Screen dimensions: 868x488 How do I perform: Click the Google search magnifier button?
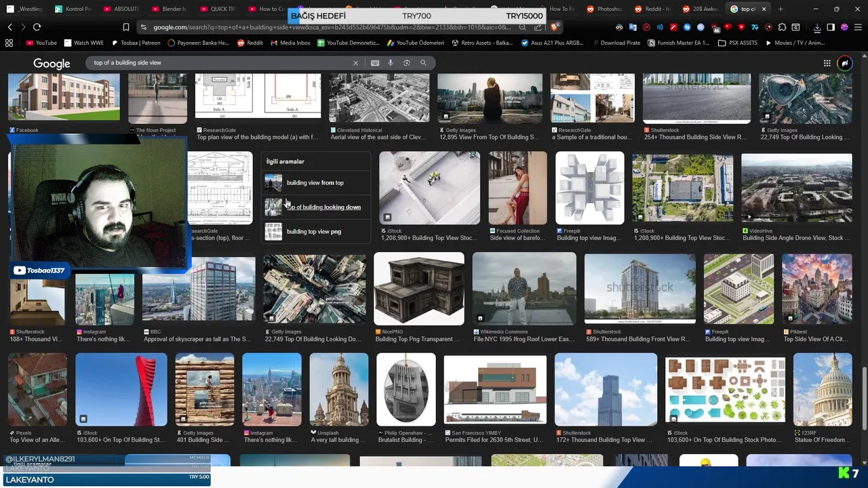click(423, 62)
